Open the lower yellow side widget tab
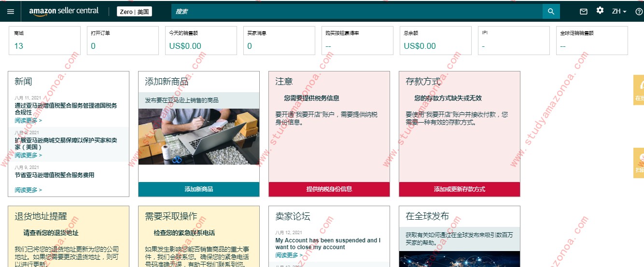The width and height of the screenshot is (644, 267). pyautogui.click(x=639, y=163)
